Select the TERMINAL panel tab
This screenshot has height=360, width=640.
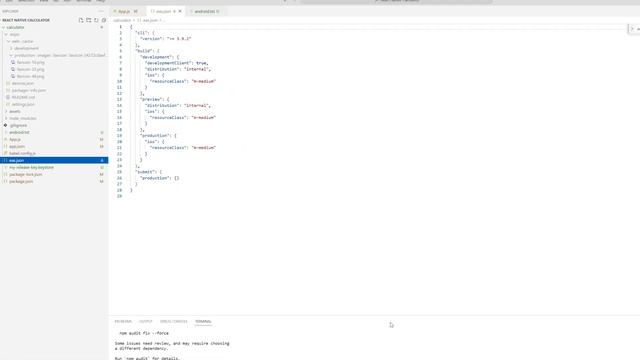203,322
